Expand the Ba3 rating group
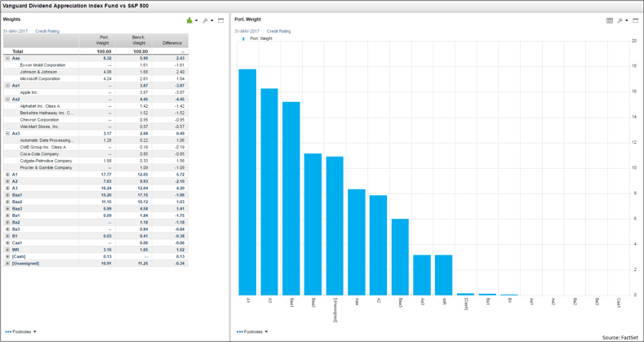This screenshot has height=342, width=644. [7, 229]
